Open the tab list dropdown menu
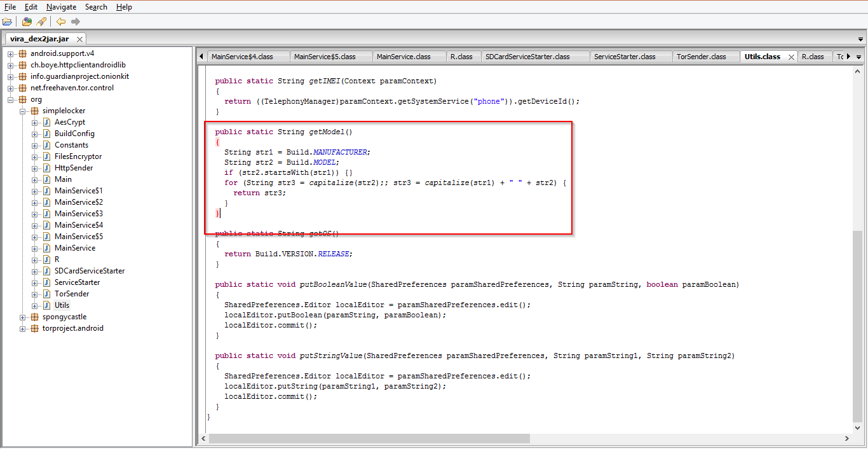The image size is (868, 449). pos(859,57)
